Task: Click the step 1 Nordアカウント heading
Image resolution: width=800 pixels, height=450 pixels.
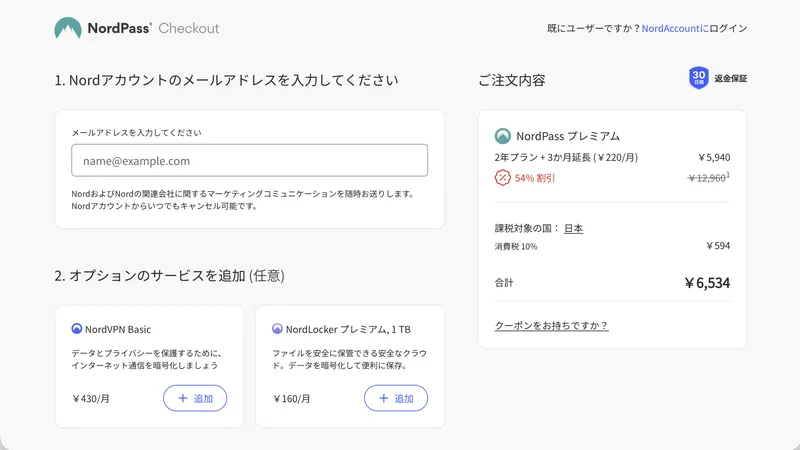Action: tap(227, 80)
